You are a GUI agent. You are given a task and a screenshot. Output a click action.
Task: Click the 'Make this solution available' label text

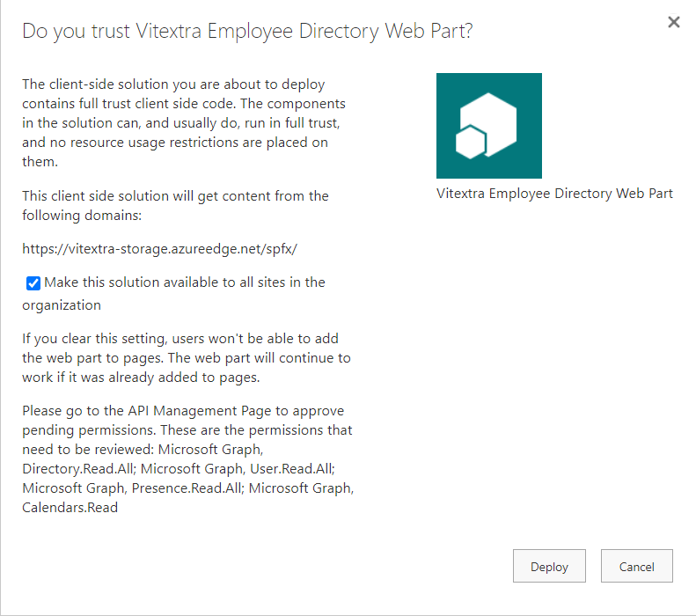pos(185,282)
